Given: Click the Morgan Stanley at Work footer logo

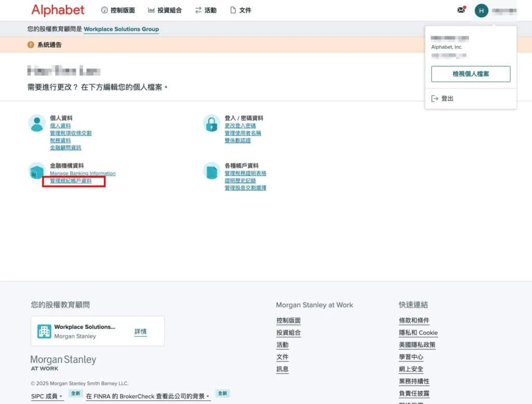Looking at the screenshot, I should point(63,362).
